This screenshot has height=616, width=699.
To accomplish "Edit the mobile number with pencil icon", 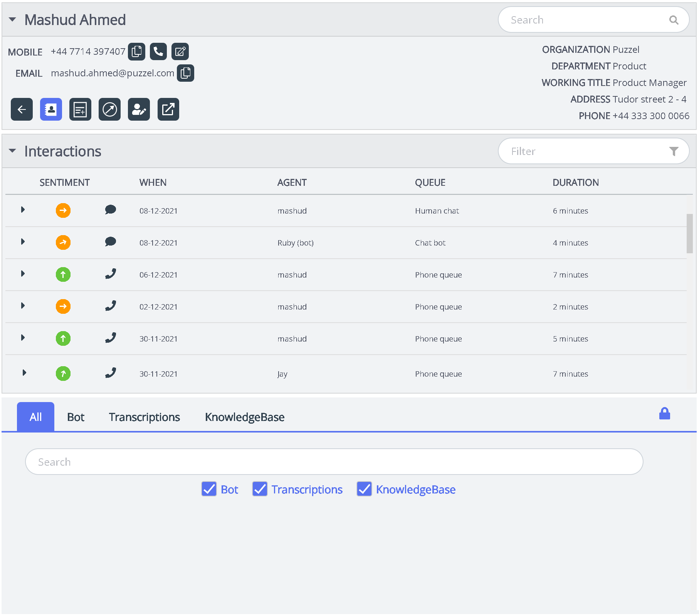I will coord(180,52).
